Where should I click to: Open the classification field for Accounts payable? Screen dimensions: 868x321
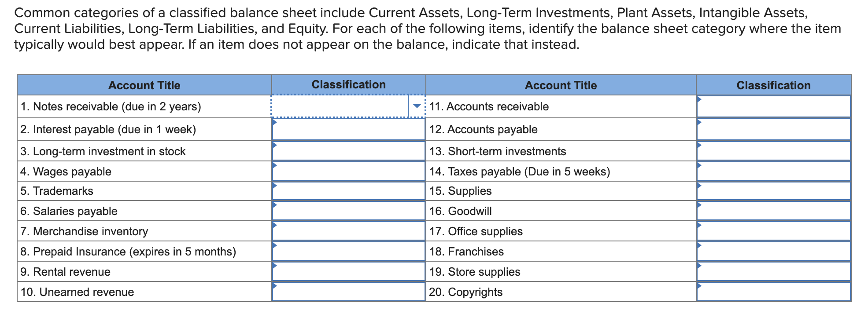pos(773,129)
